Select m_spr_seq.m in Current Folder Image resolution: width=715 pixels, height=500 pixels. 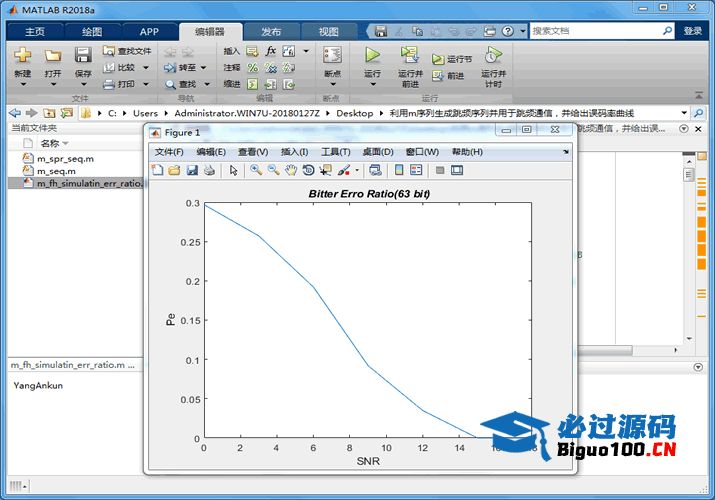click(x=65, y=159)
